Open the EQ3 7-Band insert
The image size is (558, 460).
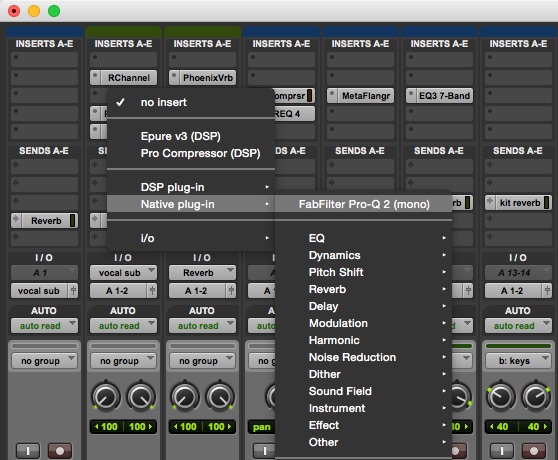click(x=444, y=96)
